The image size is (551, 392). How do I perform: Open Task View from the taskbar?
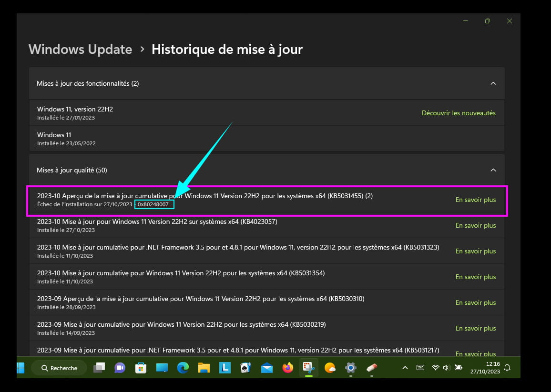tap(99, 368)
